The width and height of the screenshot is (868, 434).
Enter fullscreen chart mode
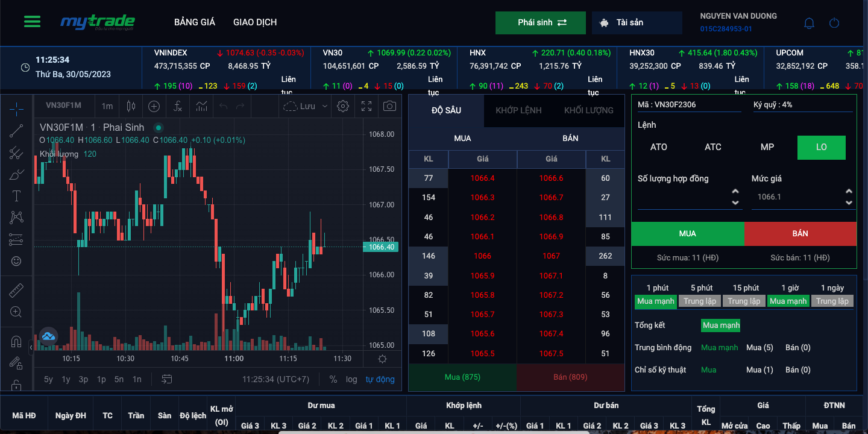click(x=366, y=106)
